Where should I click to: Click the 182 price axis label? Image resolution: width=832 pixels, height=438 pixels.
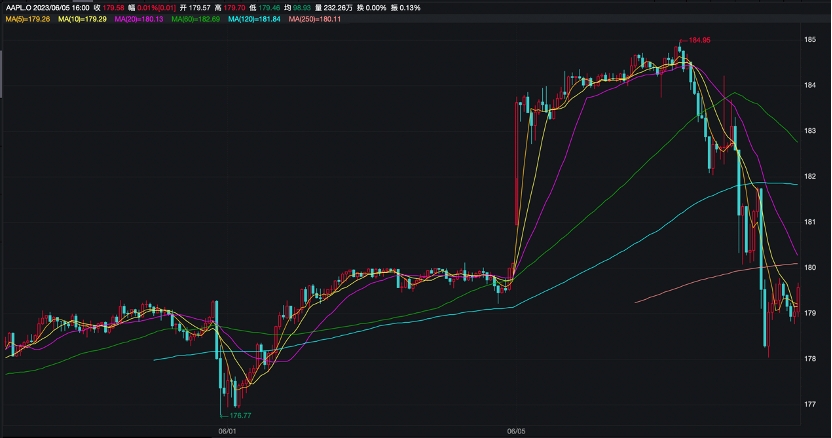810,177
